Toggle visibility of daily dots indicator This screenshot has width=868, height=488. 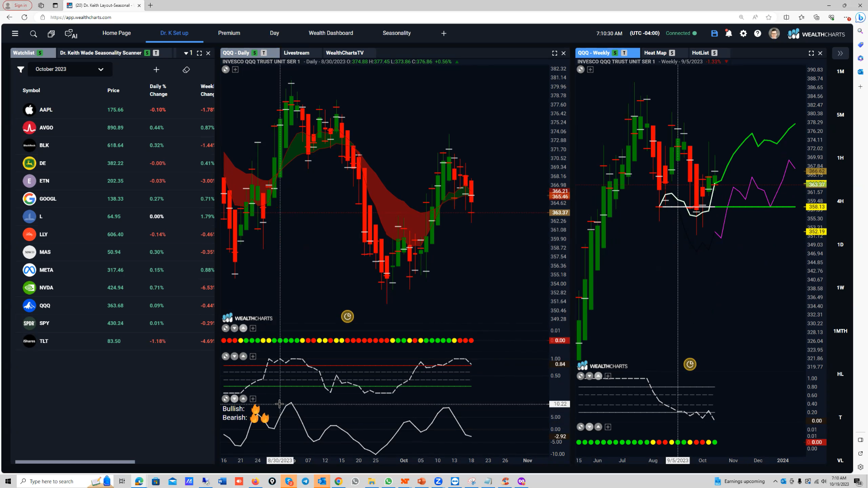pyautogui.click(x=226, y=328)
